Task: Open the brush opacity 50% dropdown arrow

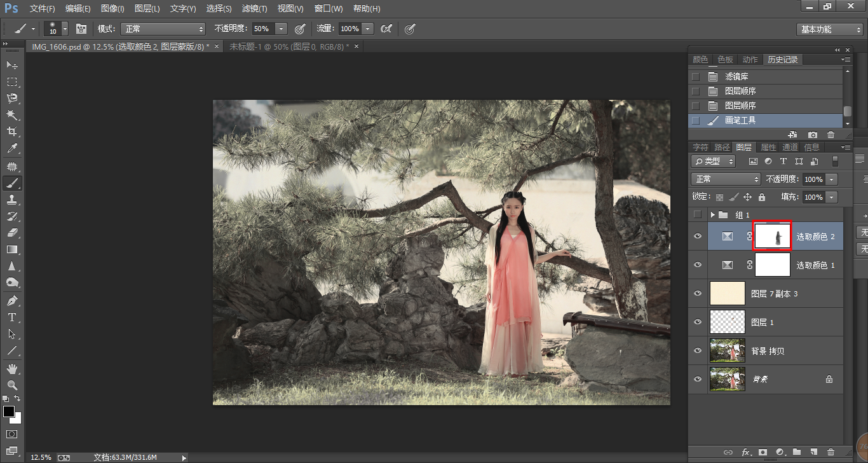Action: tap(281, 29)
